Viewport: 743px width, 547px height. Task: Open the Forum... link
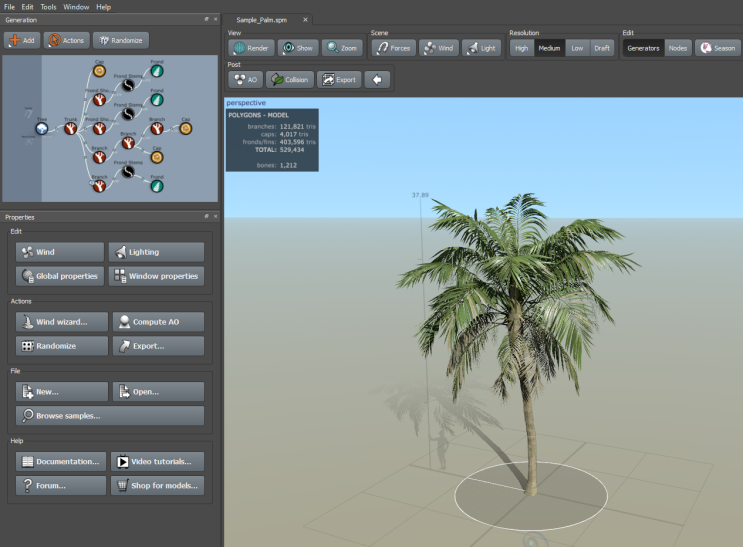click(61, 486)
